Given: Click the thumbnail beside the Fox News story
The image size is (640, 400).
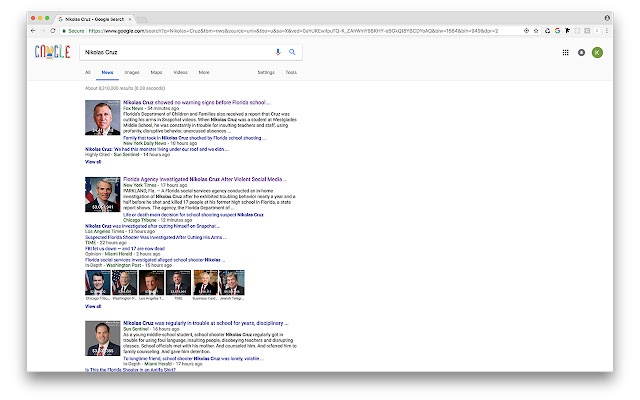Looking at the screenshot, I should [102, 118].
